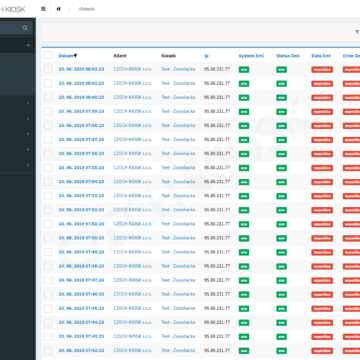Click green Status Xml badge in 08:02:23 row

click(x=281, y=69)
